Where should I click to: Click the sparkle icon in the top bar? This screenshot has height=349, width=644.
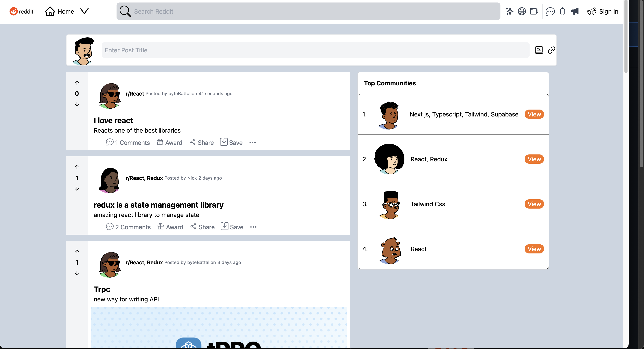pos(509,12)
